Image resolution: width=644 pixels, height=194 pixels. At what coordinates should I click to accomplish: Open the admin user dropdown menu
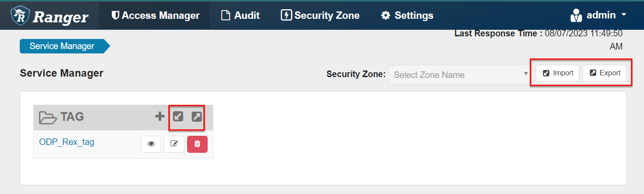tap(599, 15)
